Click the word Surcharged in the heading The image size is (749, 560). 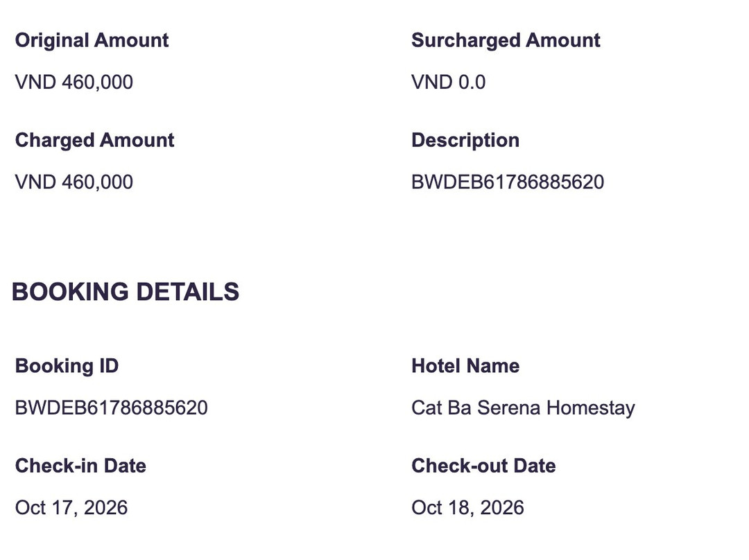(466, 41)
